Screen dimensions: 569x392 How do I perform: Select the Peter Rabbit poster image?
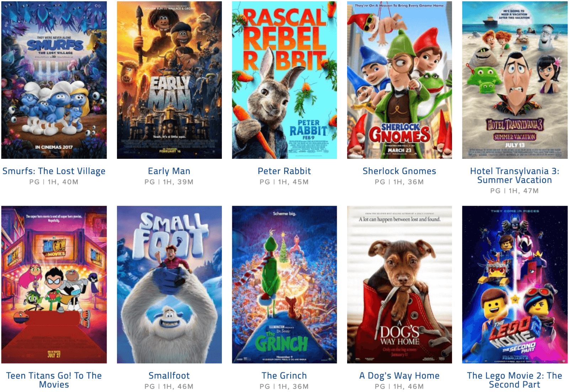(284, 80)
